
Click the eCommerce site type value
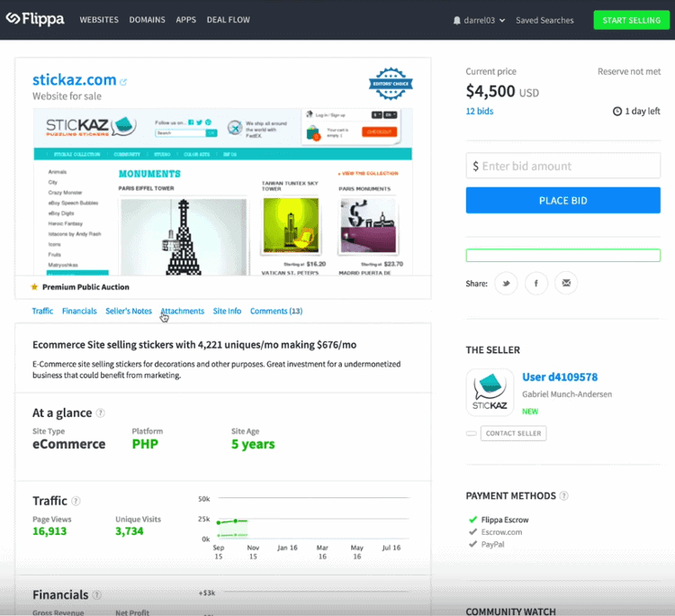click(69, 444)
